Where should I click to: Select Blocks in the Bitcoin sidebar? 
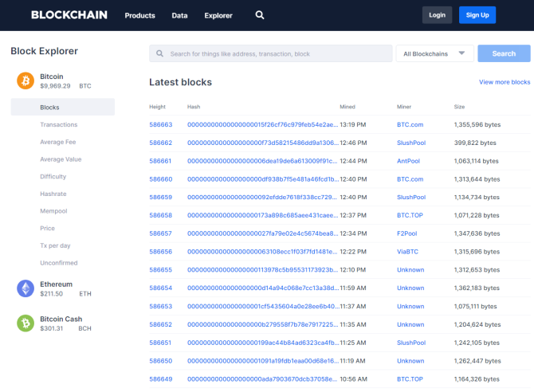[x=63, y=107]
